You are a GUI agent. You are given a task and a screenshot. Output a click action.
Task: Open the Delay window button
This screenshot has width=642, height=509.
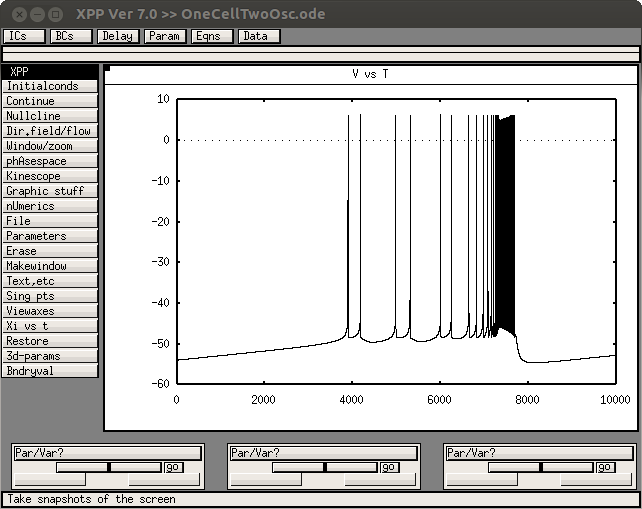[118, 36]
